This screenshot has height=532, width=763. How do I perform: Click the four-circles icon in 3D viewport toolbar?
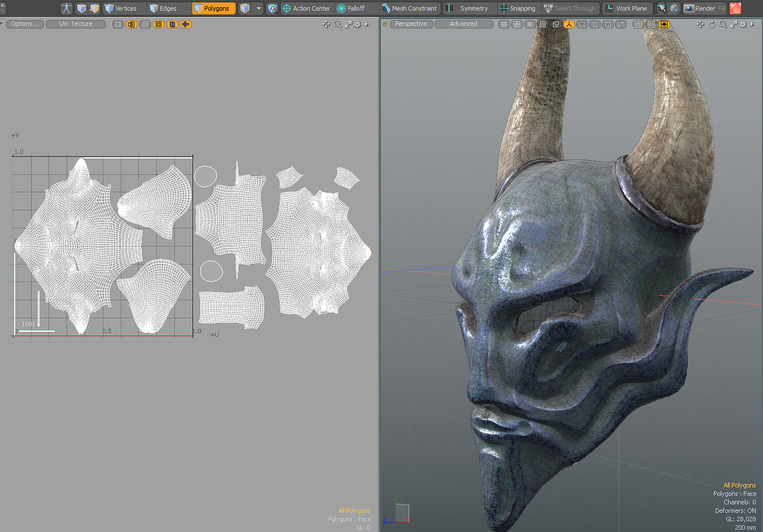pos(517,24)
